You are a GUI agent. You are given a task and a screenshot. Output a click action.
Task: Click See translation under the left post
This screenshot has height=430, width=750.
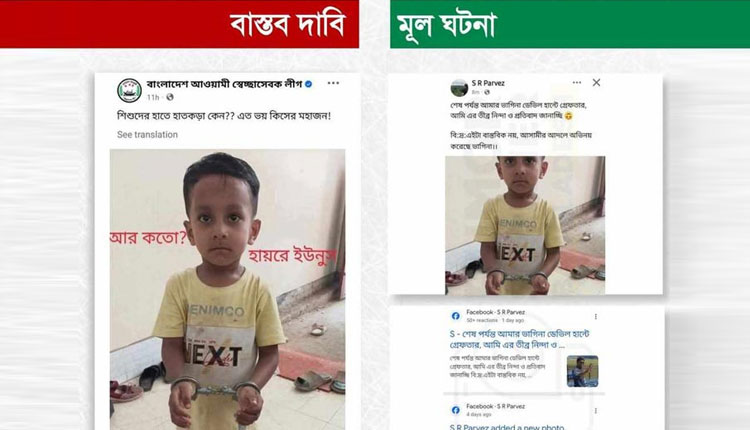[147, 135]
